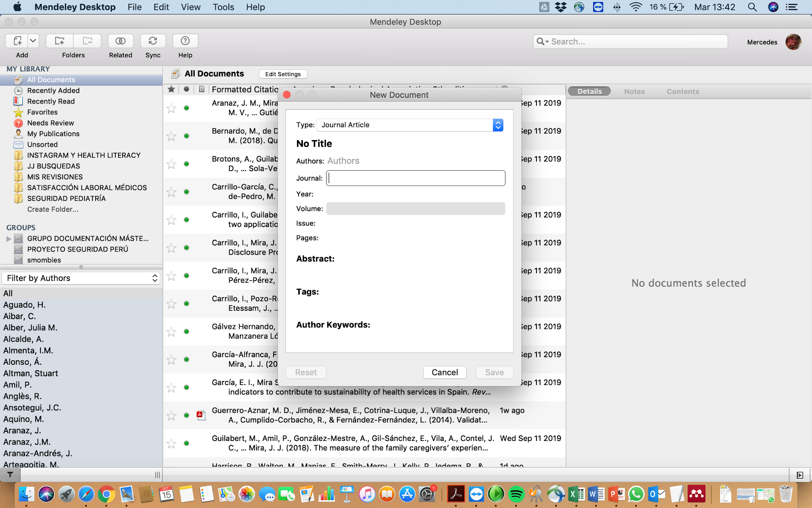
Task: Click the Add document toolbar icon
Action: point(17,41)
